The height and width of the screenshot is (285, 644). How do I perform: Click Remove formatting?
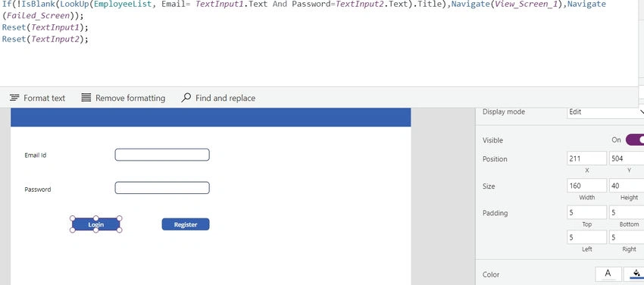(x=123, y=98)
